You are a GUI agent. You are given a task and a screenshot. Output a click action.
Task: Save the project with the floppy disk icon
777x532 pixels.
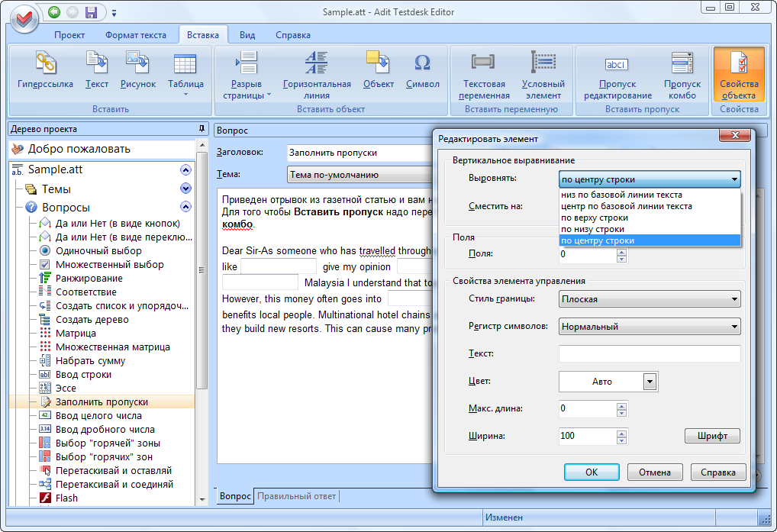tap(91, 12)
